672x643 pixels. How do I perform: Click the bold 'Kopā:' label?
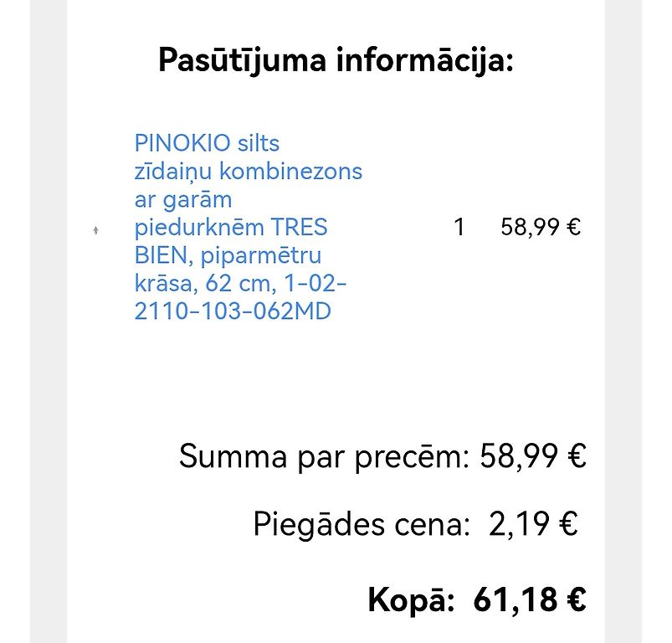pyautogui.click(x=411, y=599)
